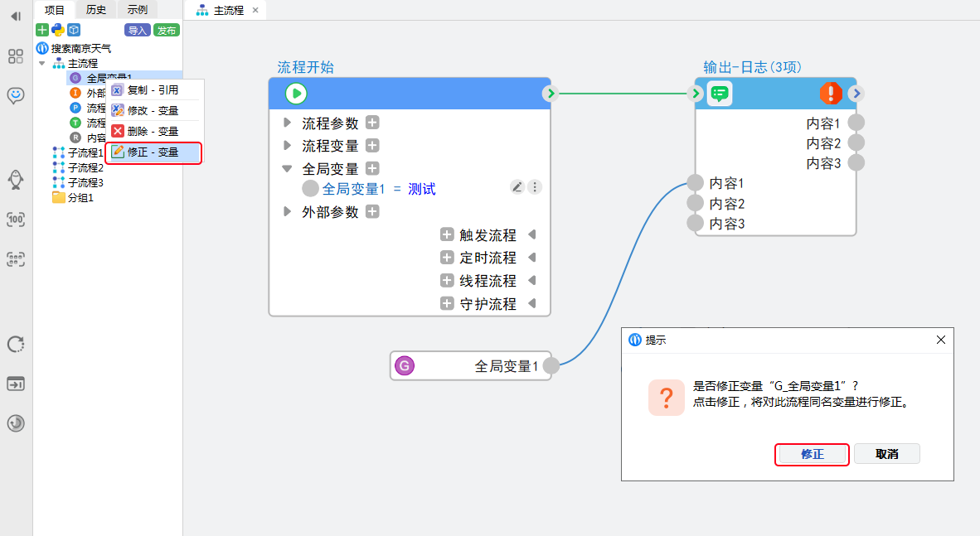Image resolution: width=980 pixels, height=536 pixels.
Task: Click the smiley chat icon in left sidebar
Action: coord(16,95)
